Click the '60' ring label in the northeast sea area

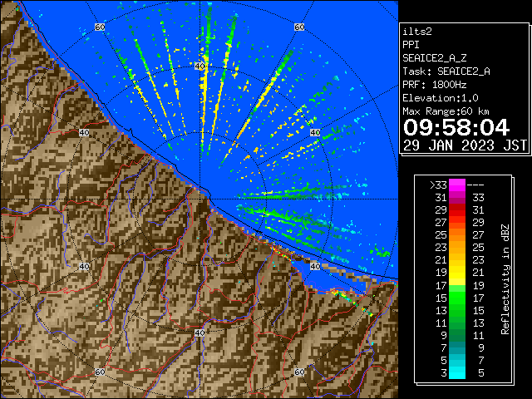[299, 27]
